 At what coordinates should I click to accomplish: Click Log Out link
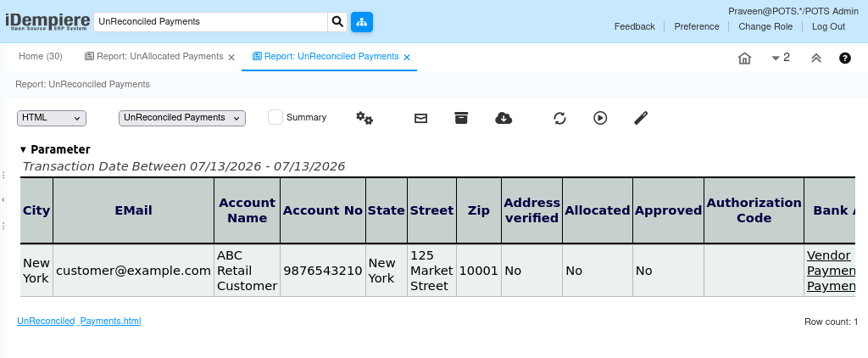pos(828,26)
